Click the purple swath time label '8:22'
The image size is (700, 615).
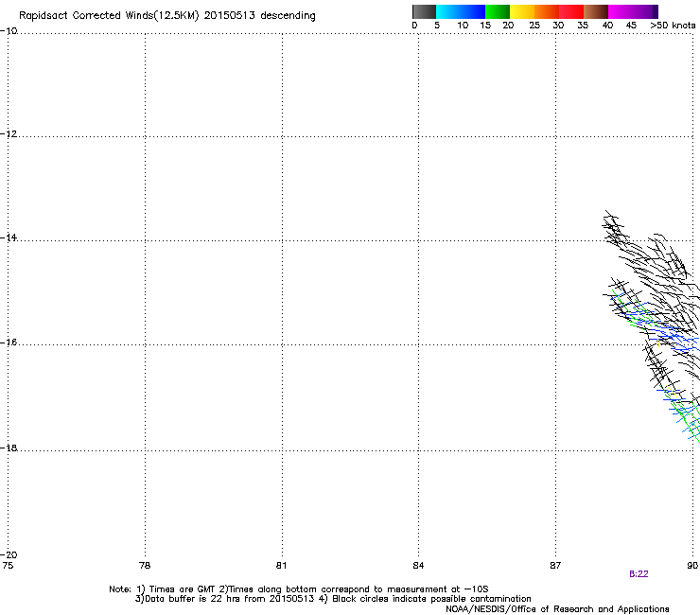(x=639, y=574)
